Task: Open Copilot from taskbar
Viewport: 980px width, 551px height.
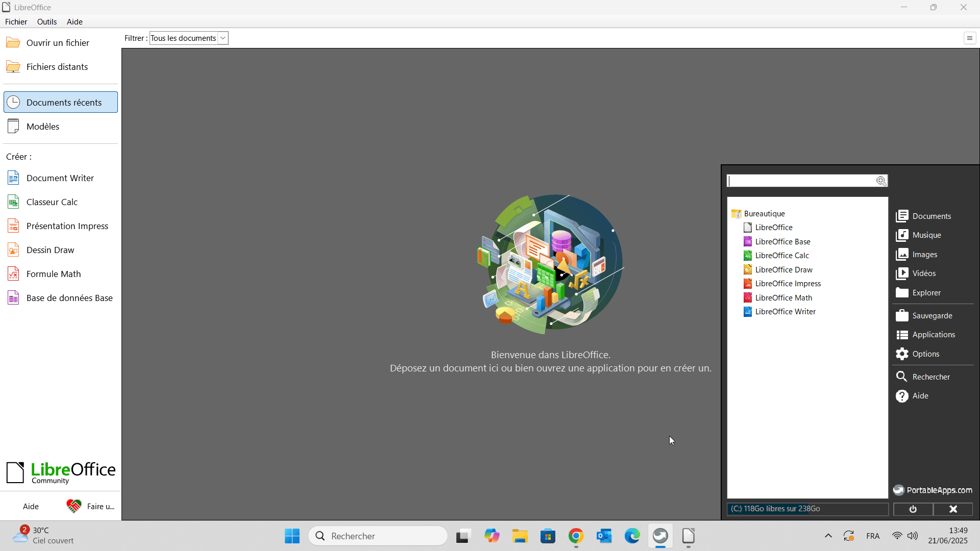Action: click(x=492, y=536)
